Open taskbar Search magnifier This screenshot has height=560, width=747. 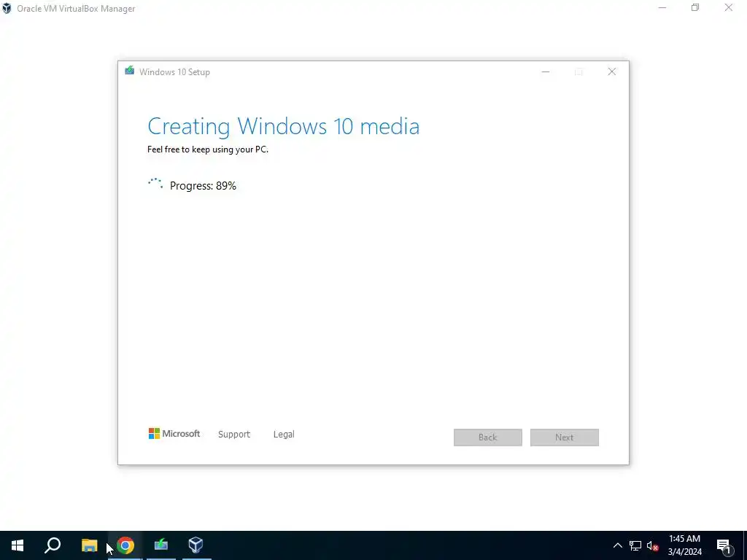click(x=53, y=545)
